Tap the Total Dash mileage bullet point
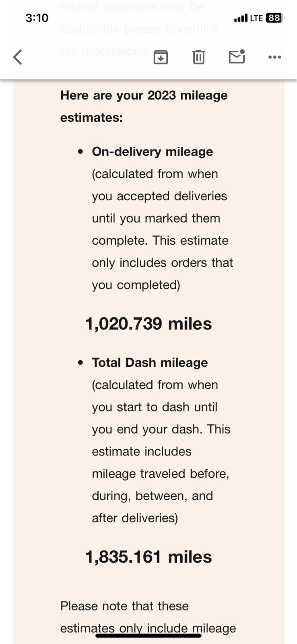 (81, 363)
